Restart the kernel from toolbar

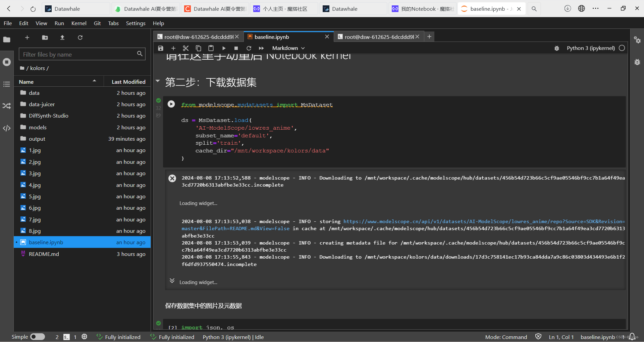tap(249, 48)
